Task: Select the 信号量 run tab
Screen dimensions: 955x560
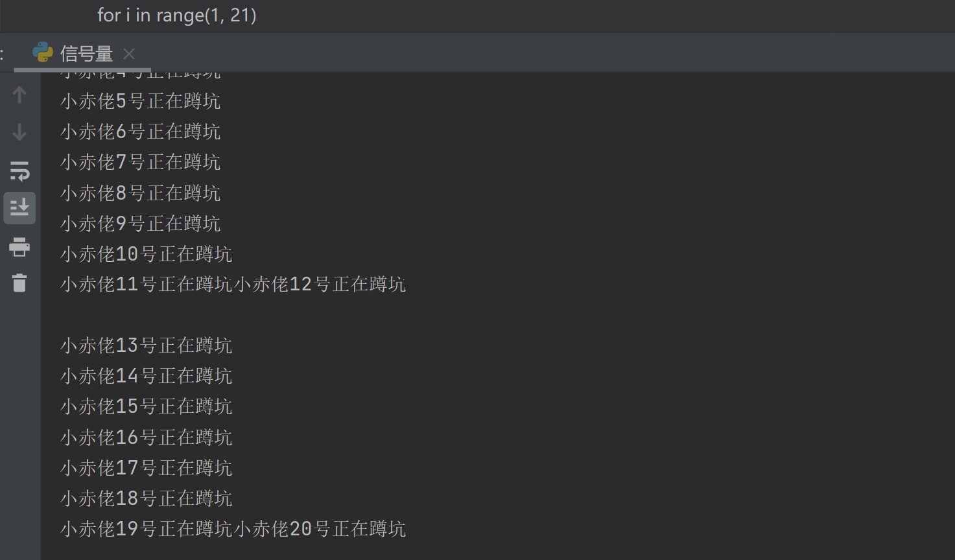Action: tap(86, 54)
